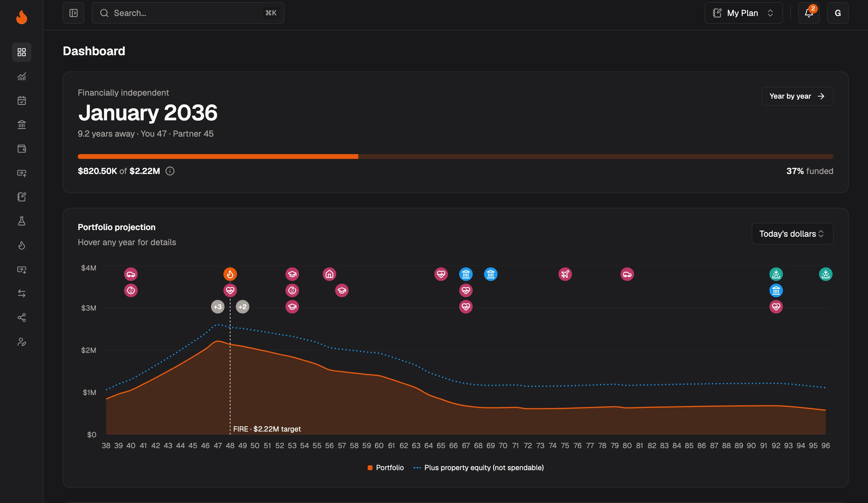Viewport: 868px width, 503px height.
Task: Toggle the Plus property equity legend item
Action: click(478, 467)
